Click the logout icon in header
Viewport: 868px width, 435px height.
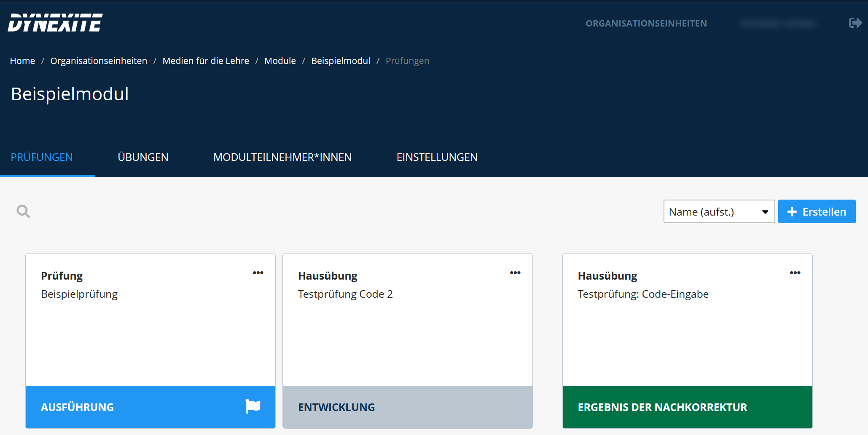point(855,23)
